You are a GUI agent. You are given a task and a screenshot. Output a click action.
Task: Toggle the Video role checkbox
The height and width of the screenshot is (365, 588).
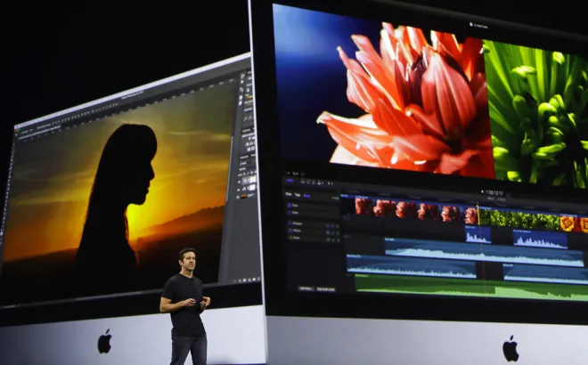pos(289,213)
